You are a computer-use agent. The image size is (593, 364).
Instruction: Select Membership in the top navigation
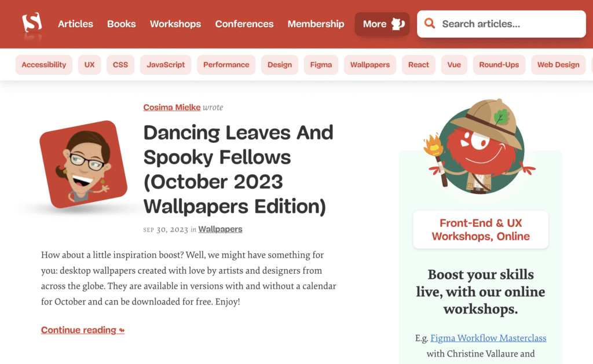tap(316, 24)
